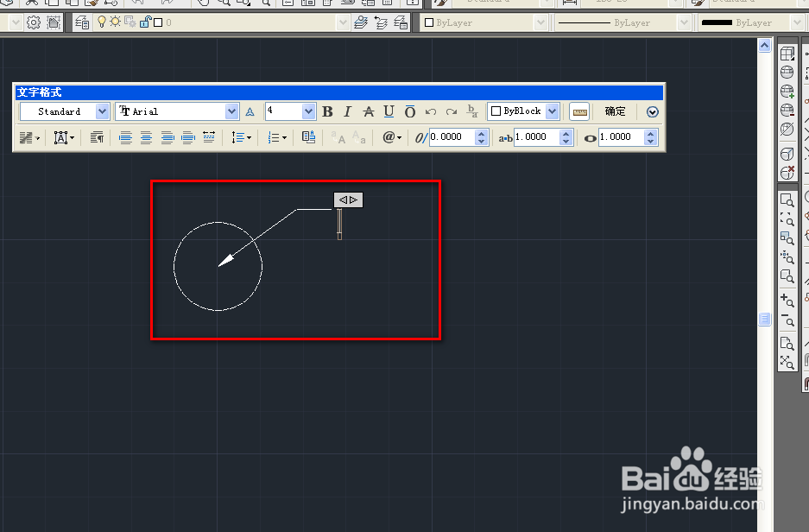The image size is (809, 532).
Task: Open the ByLayer color control dropdown
Action: point(540,22)
